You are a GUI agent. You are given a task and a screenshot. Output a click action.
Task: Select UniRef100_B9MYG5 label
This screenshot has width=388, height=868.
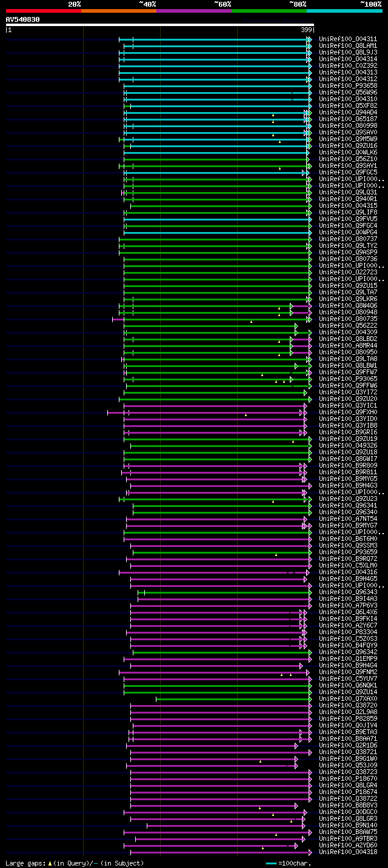[x=348, y=479]
